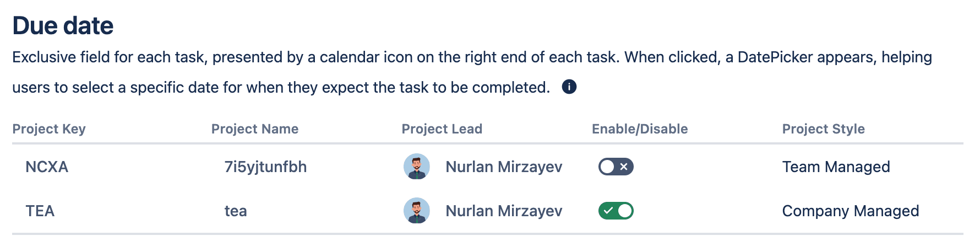Click the Enable/Disable column header

point(640,129)
